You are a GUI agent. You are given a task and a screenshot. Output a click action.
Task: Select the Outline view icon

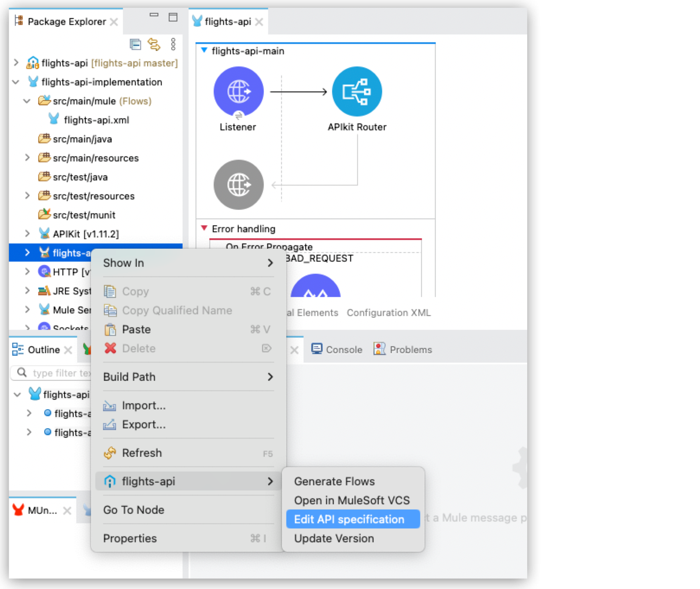[x=17, y=350]
